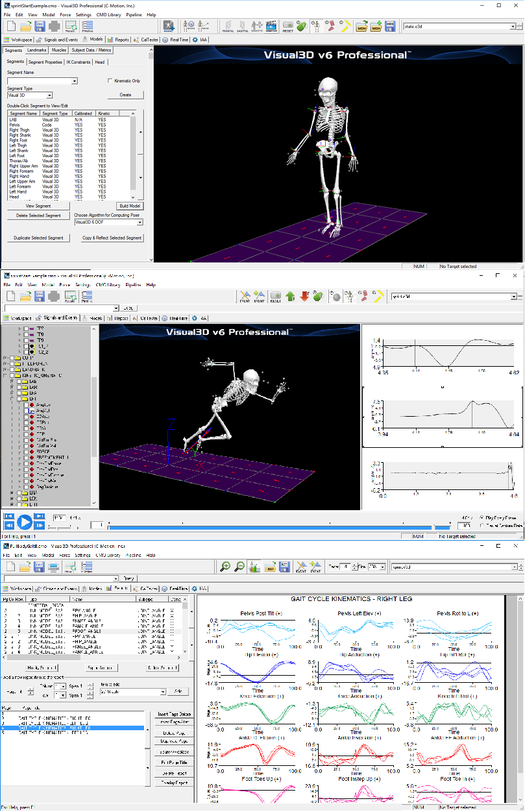
Task: Open the file selector dropdown in report window
Action: pos(514,567)
